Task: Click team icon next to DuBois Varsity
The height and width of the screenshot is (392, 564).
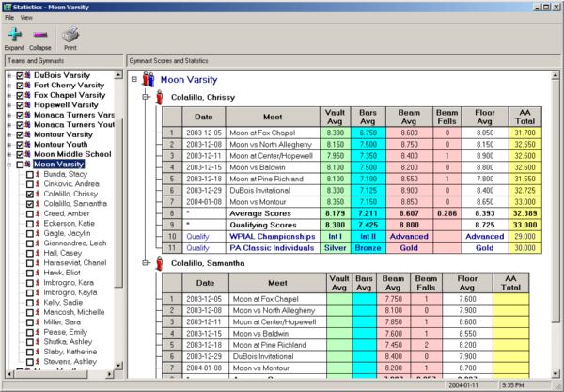Action: 28,75
